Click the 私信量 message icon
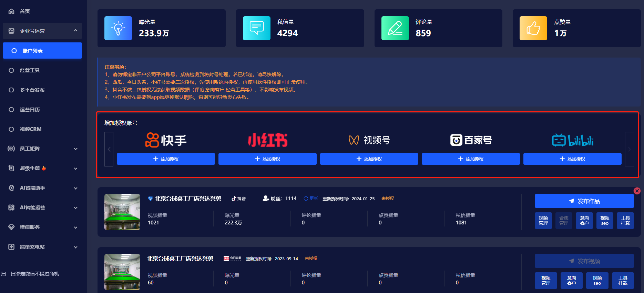 pyautogui.click(x=257, y=28)
